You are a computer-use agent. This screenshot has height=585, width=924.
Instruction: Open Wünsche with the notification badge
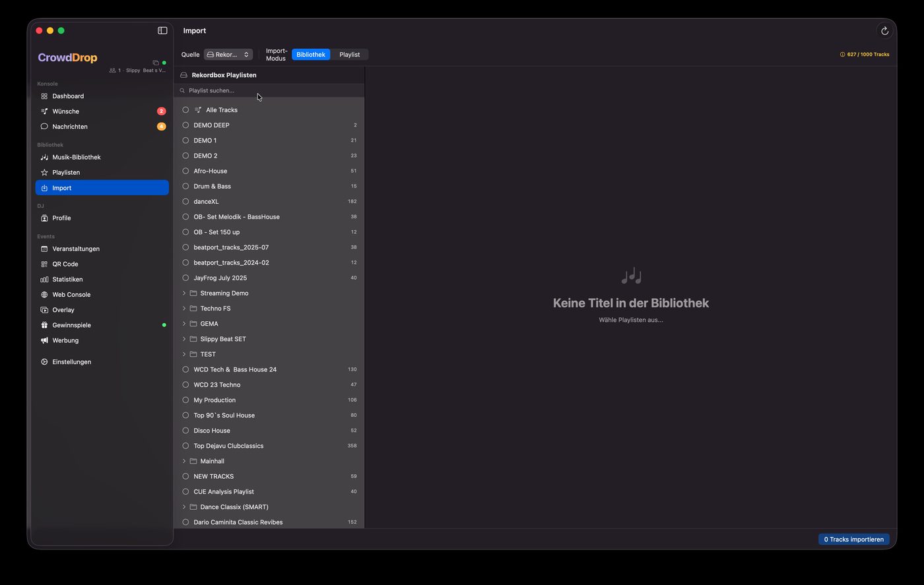(x=64, y=111)
